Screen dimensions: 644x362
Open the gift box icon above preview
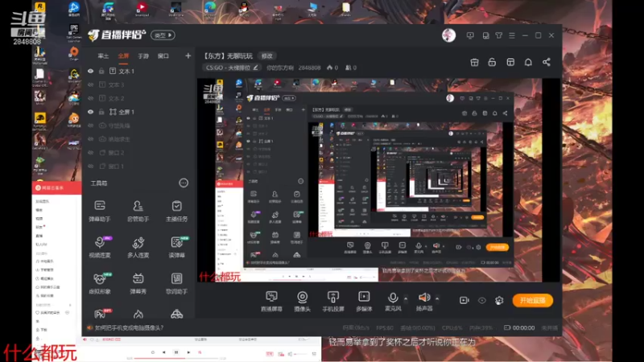click(474, 63)
